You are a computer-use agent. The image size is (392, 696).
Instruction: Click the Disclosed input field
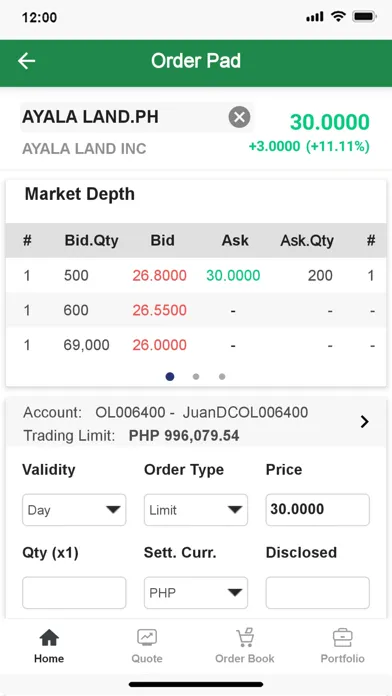[317, 593]
